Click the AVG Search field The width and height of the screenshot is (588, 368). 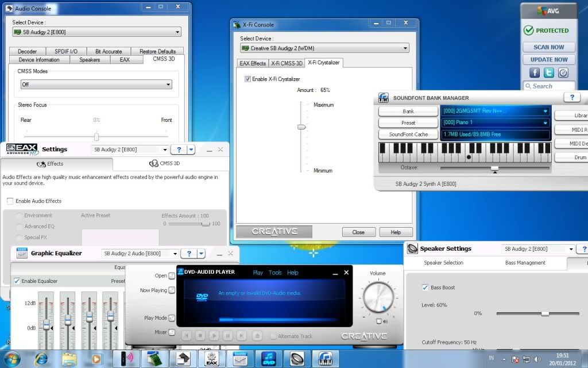(x=548, y=86)
